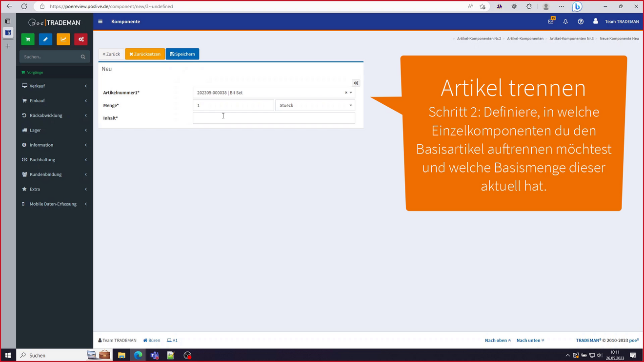
Task: Clear the Artikelnummer1 selection with the x
Action: [346, 93]
